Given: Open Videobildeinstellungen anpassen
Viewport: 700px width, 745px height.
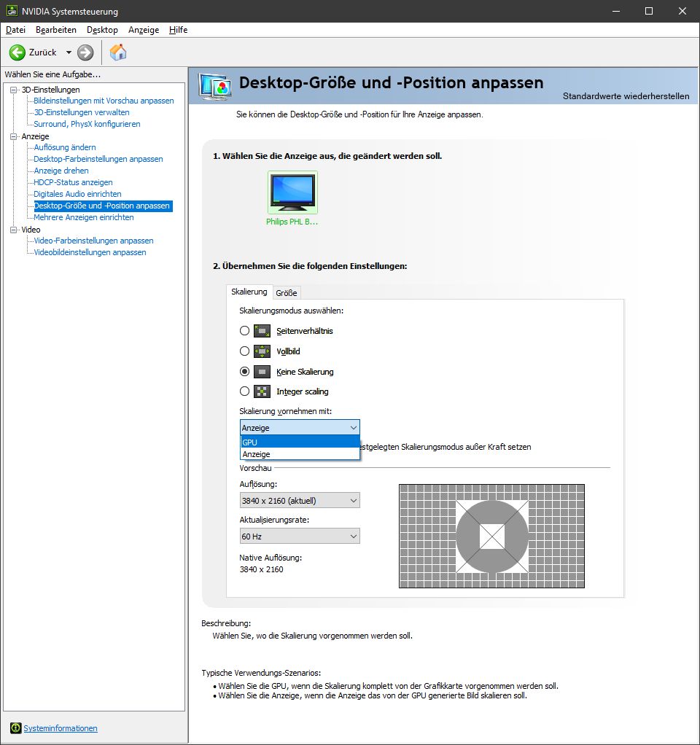Looking at the screenshot, I should pos(90,252).
